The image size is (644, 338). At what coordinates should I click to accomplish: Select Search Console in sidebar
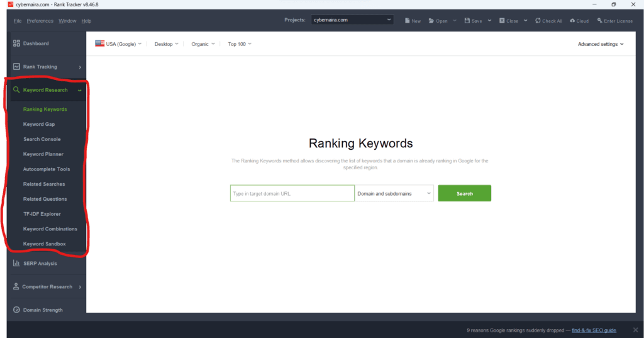tap(42, 139)
